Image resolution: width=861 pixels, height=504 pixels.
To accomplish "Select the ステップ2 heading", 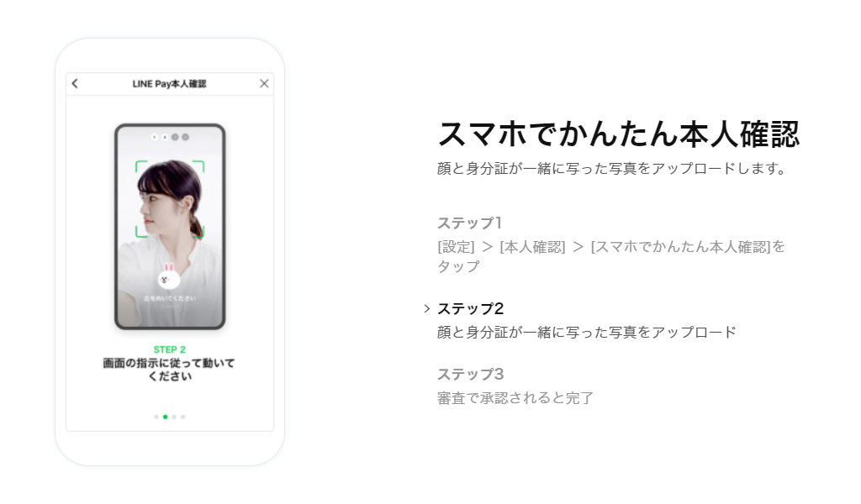I will 470,308.
